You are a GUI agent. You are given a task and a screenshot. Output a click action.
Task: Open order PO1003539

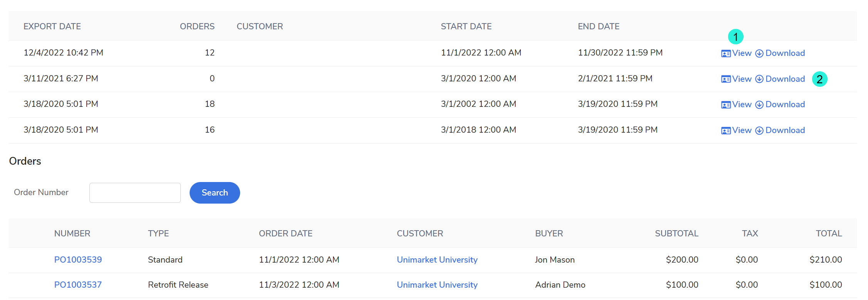tap(78, 260)
